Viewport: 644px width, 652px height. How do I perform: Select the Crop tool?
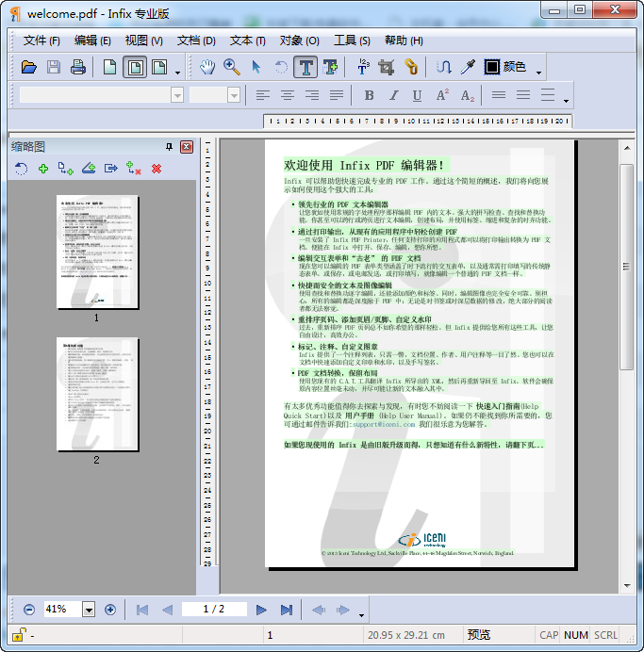pyautogui.click(x=387, y=67)
